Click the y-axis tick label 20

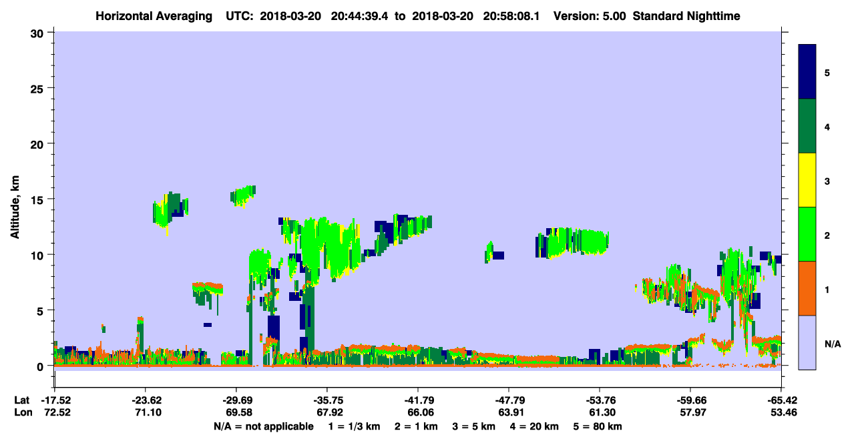pos(39,143)
